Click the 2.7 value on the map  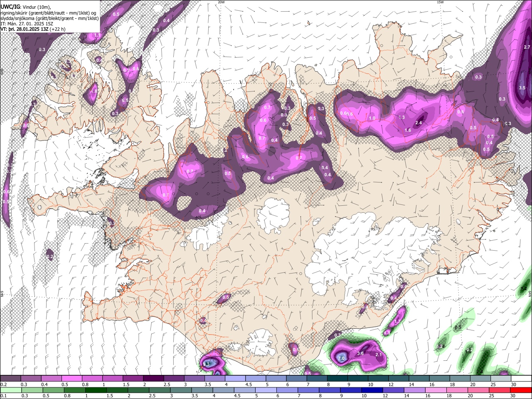pyautogui.click(x=527, y=47)
